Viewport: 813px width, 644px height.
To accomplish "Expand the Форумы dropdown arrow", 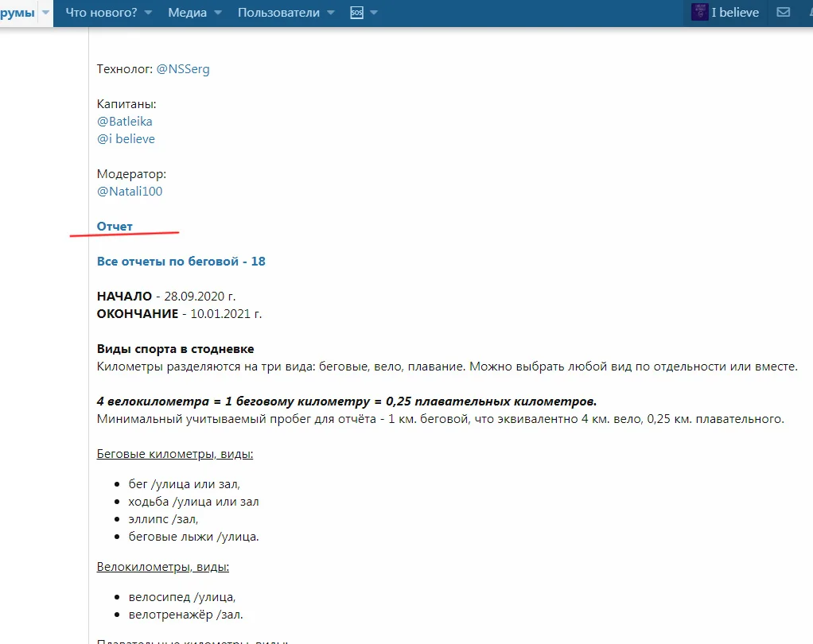I will pyautogui.click(x=45, y=13).
